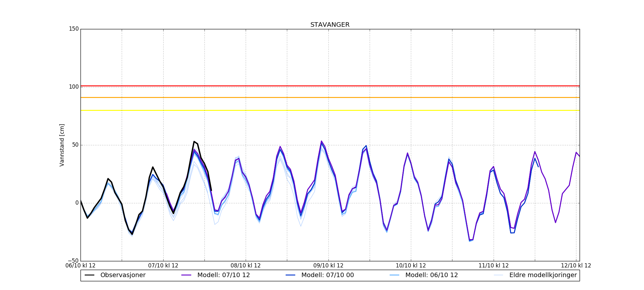This screenshot has height=290, width=644.
Task: Click the y-axis value 50
Action: [75, 145]
